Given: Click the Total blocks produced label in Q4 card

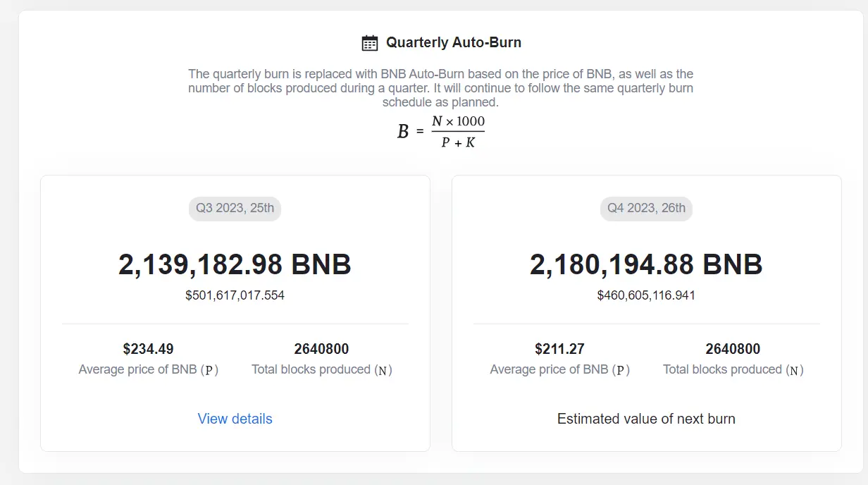Looking at the screenshot, I should click(733, 370).
